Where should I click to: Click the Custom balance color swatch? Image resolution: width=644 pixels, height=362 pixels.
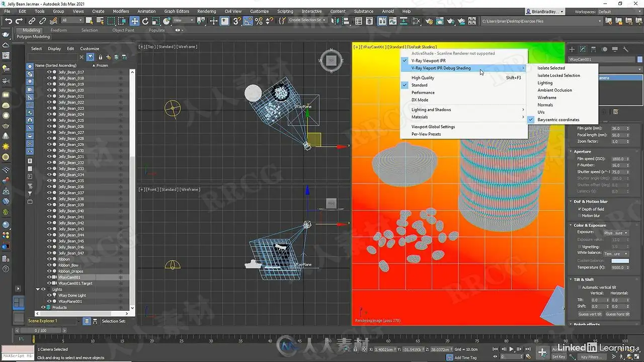tap(620, 261)
